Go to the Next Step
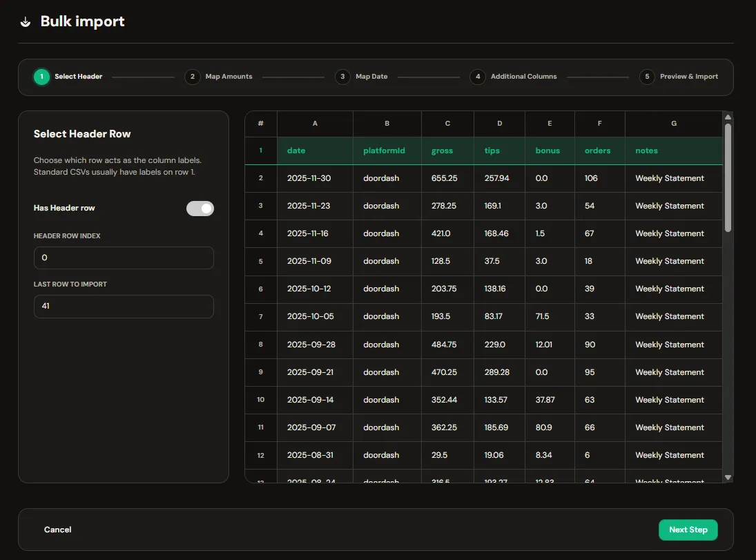This screenshot has width=756, height=560. point(688,530)
